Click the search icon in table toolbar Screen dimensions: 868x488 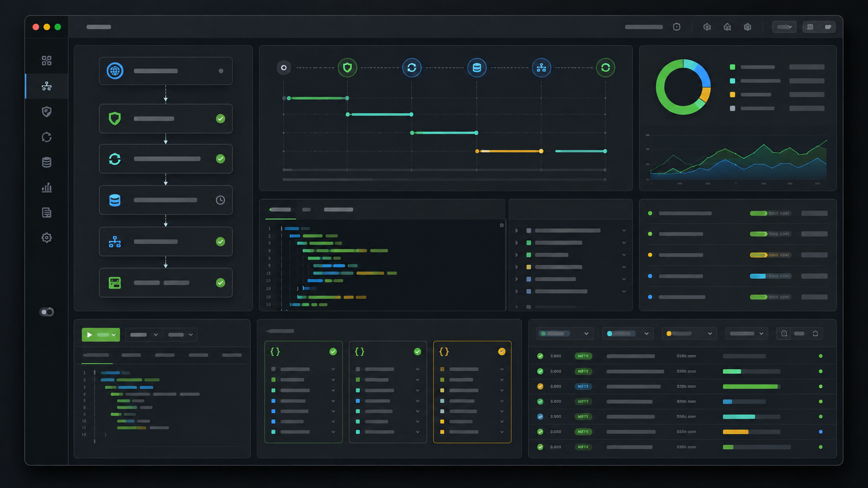[784, 333]
